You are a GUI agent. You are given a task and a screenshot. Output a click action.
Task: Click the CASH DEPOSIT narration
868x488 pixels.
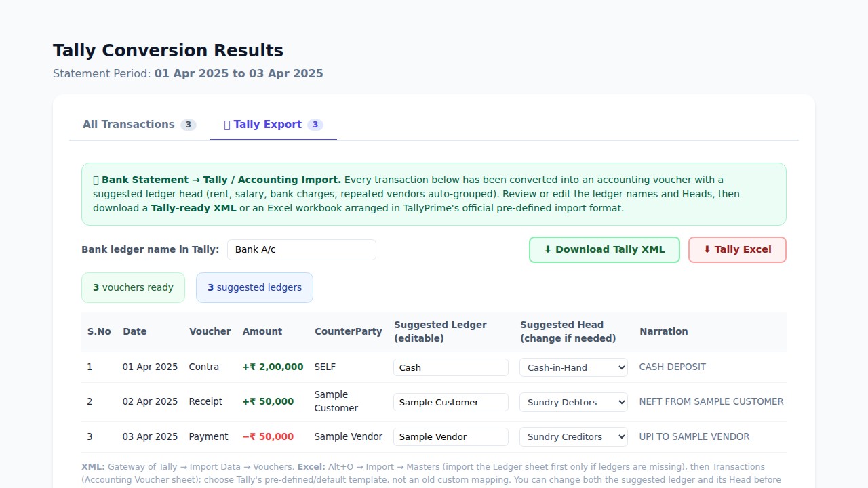tap(672, 367)
